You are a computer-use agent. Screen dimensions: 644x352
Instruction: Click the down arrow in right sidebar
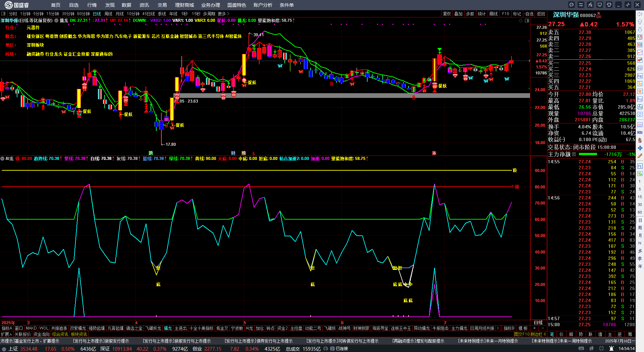coord(640,30)
